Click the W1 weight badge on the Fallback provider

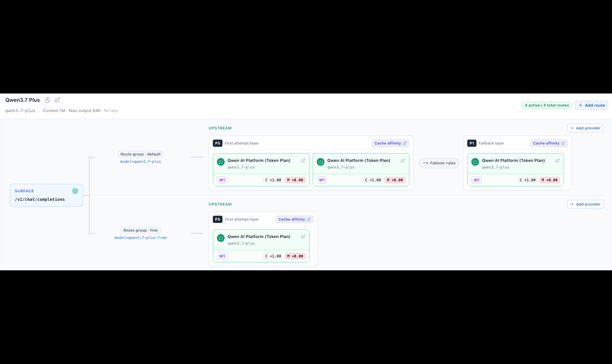click(x=476, y=180)
